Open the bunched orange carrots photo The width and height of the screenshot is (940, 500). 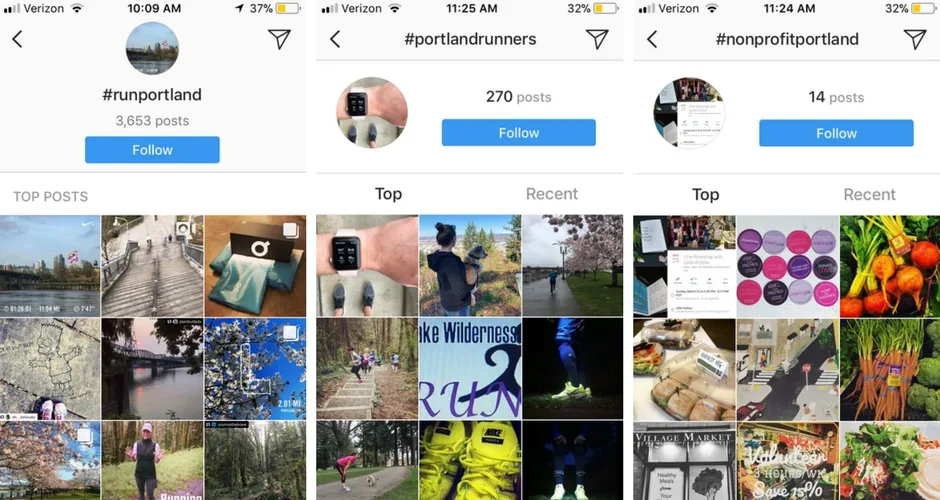890,369
